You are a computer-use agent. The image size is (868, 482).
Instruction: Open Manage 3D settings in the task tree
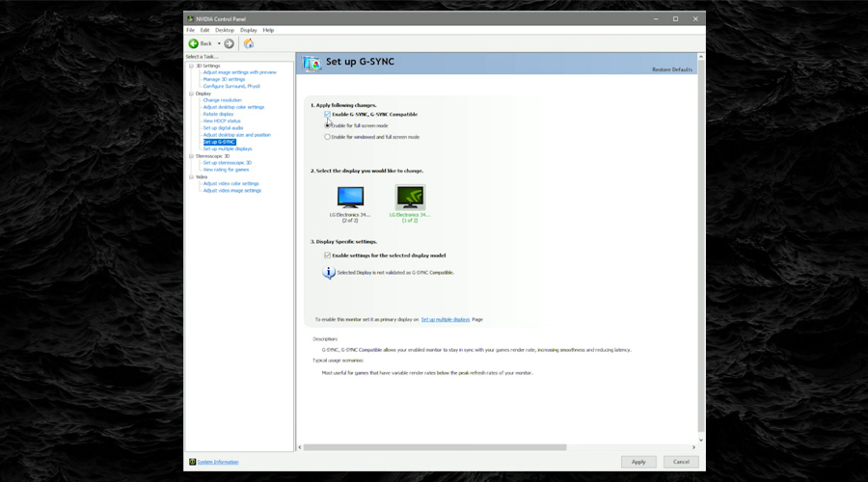224,79
